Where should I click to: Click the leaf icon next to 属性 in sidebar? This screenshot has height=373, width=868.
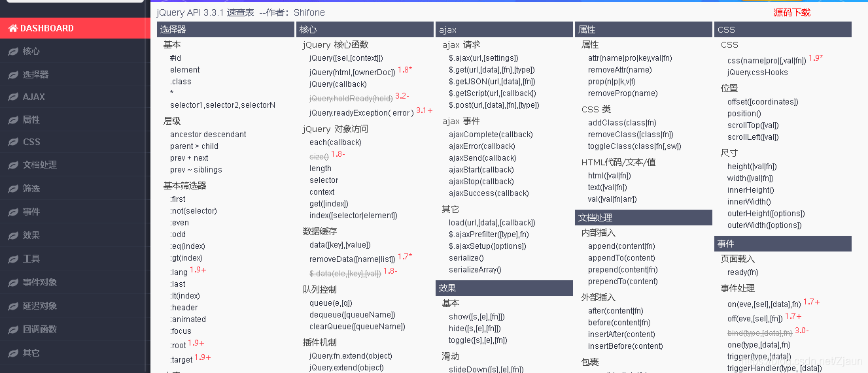click(x=12, y=120)
